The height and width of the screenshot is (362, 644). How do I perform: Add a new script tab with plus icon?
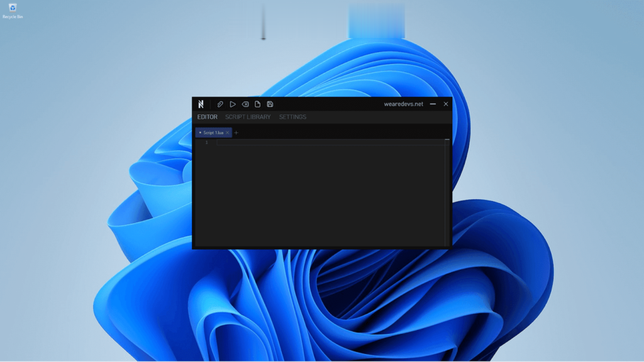(236, 133)
